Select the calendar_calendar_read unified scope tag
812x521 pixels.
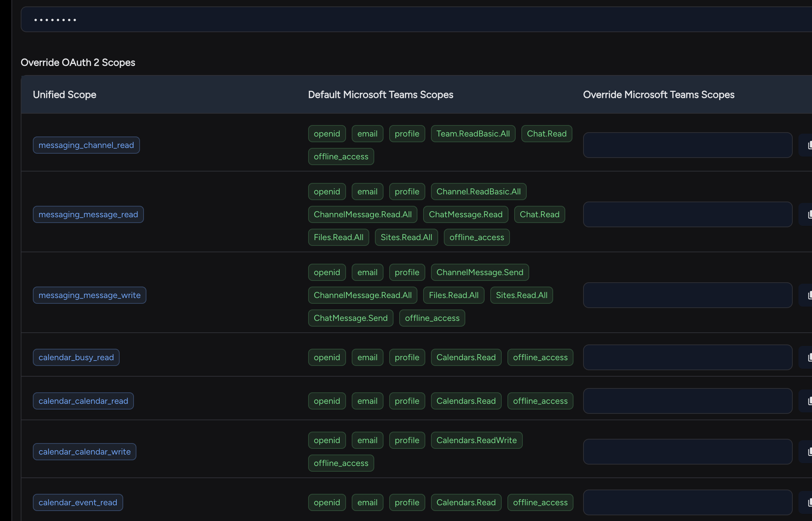(x=83, y=401)
